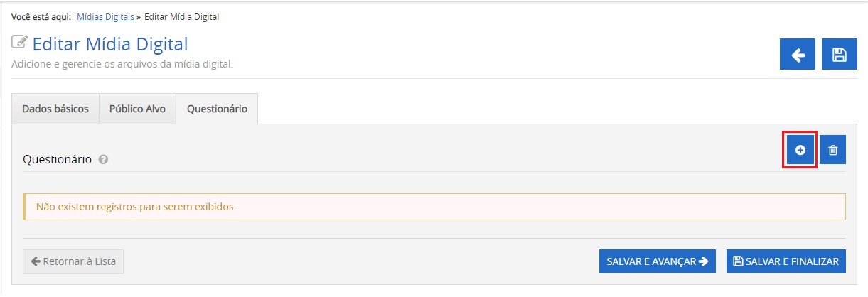Click the Editar Mídia Digital page heading
The width and height of the screenshot is (868, 297).
(110, 44)
